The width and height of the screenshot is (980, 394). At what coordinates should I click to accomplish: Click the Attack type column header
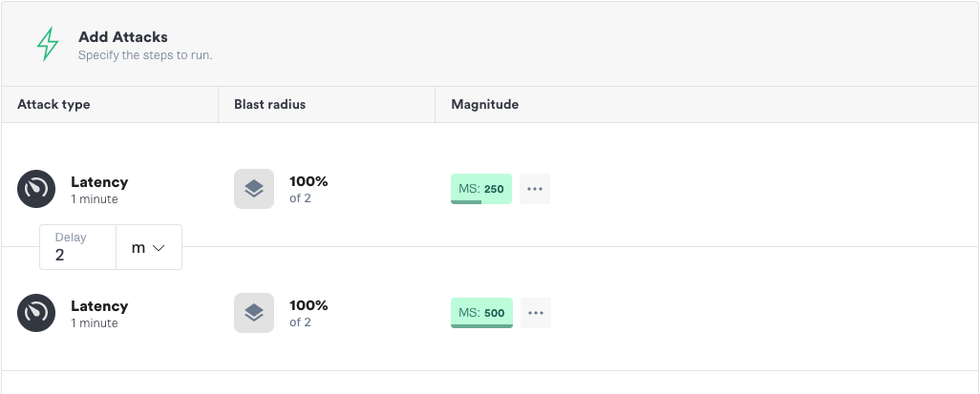tap(53, 104)
